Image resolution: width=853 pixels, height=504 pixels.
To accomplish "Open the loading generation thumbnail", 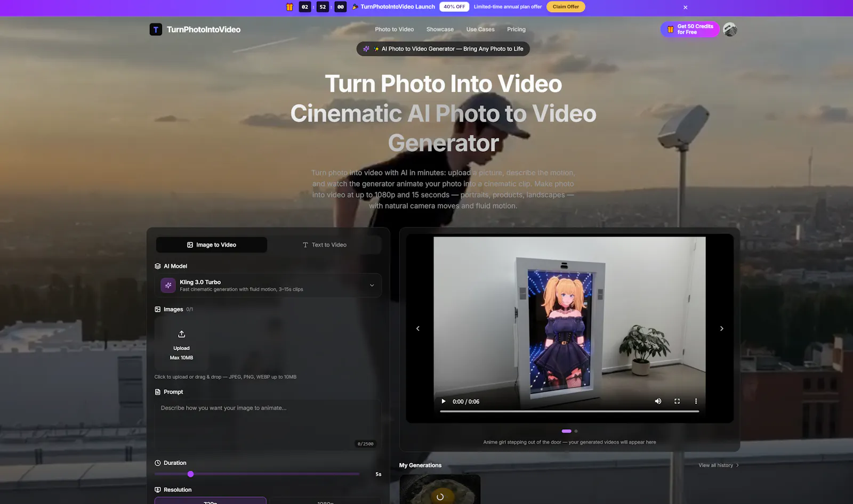I will point(440,490).
